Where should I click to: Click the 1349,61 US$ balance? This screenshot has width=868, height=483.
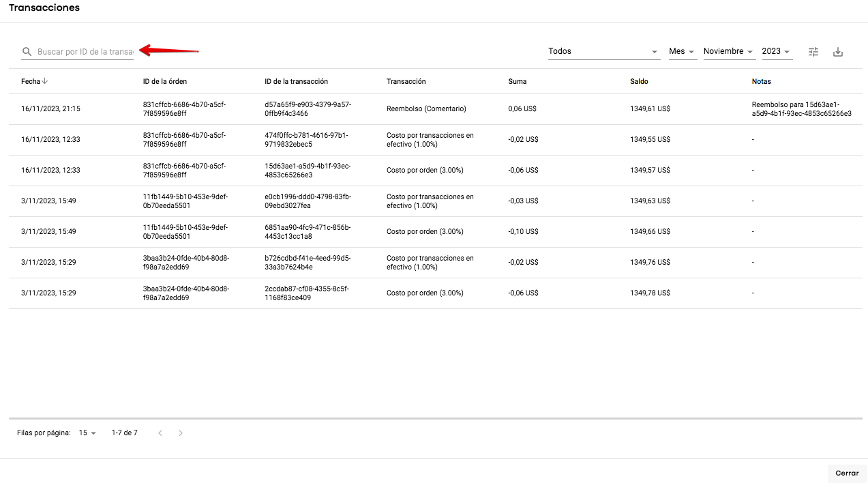click(650, 108)
